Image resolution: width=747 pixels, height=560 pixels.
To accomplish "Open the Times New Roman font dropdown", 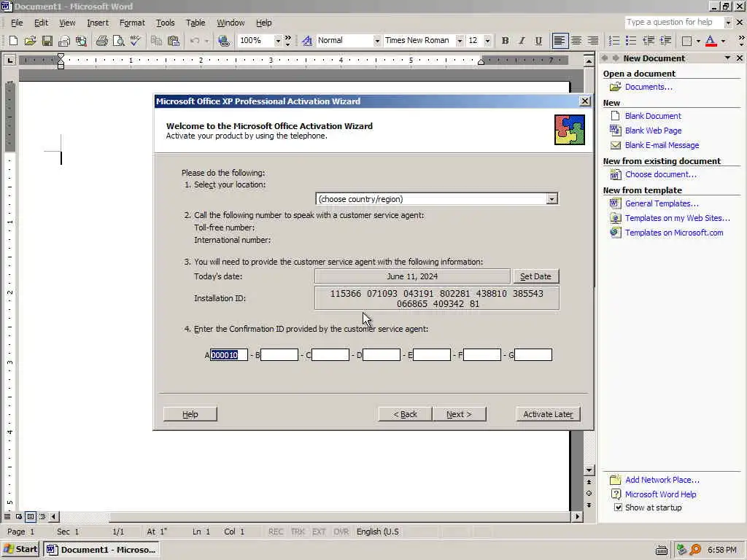I will pyautogui.click(x=460, y=41).
